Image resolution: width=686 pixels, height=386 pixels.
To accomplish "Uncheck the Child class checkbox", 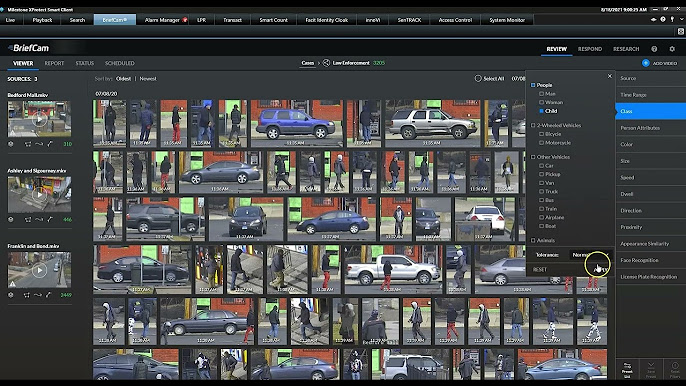I will point(542,111).
